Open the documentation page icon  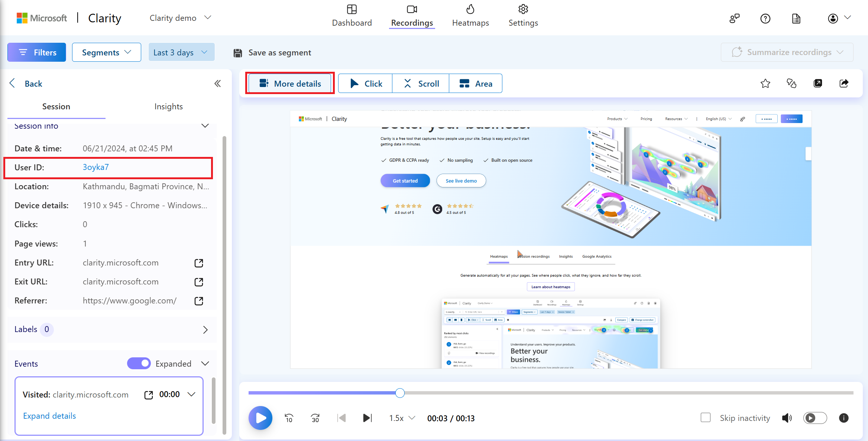pyautogui.click(x=796, y=19)
